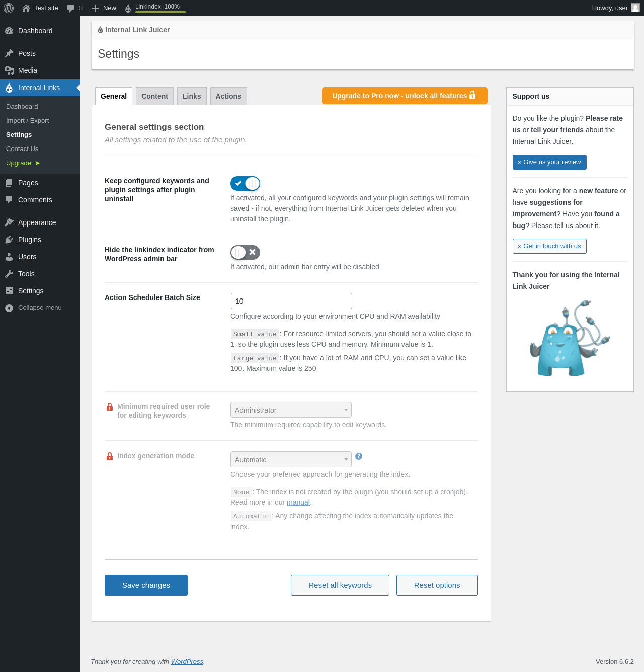
Task: Open the comments bubble icon in admin bar
Action: click(71, 8)
